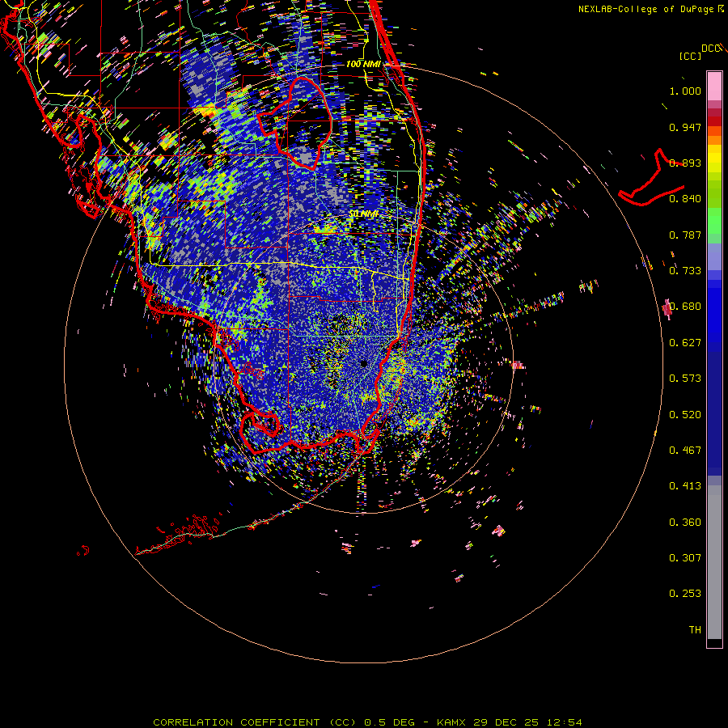Select the 0.253 scale value
This screenshot has width=728, height=728.
(x=685, y=594)
